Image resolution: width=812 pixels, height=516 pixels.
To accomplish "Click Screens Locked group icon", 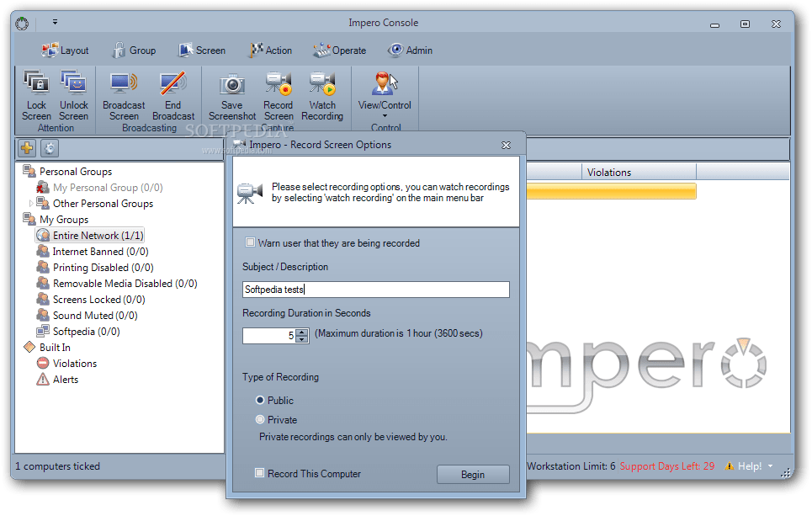I will coord(43,299).
